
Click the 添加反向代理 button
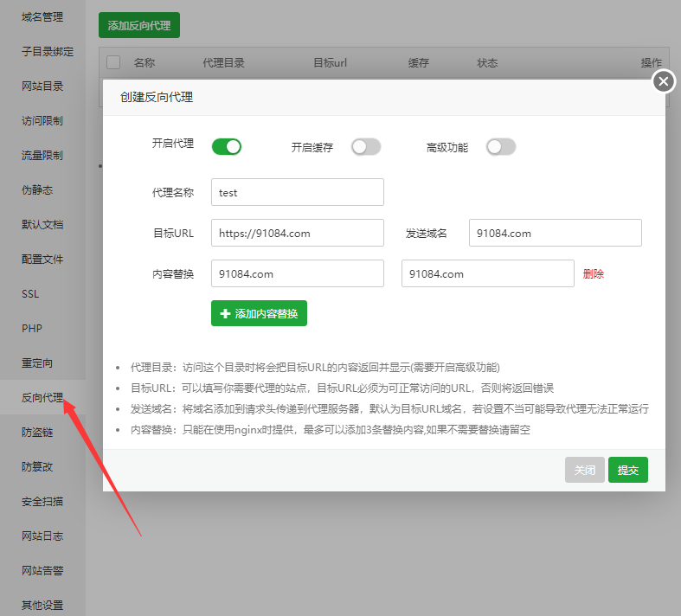pos(138,25)
